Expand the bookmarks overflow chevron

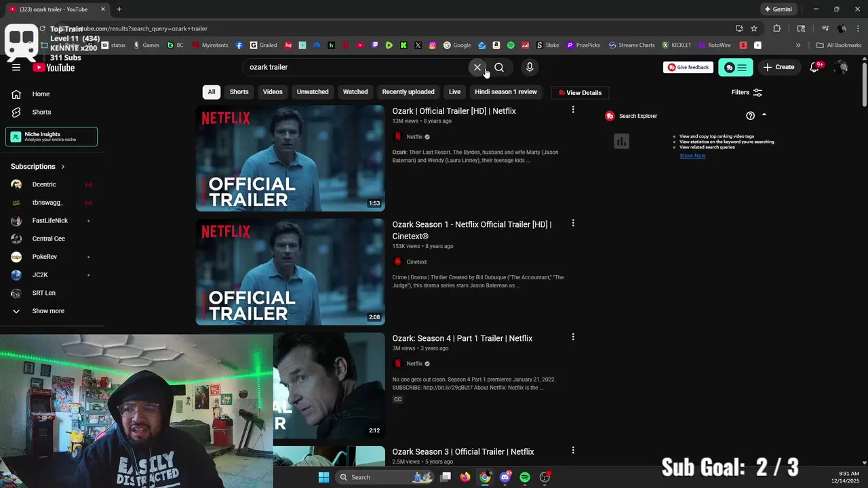click(x=798, y=45)
